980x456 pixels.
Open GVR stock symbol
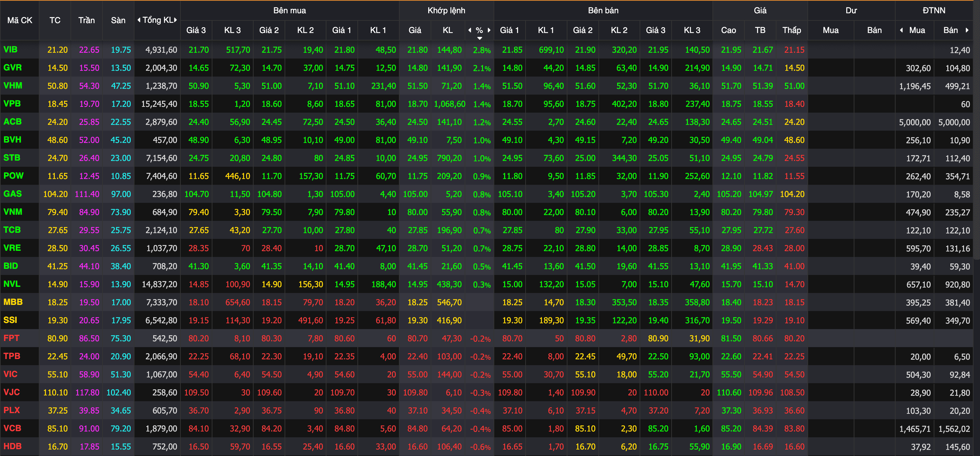tap(13, 68)
